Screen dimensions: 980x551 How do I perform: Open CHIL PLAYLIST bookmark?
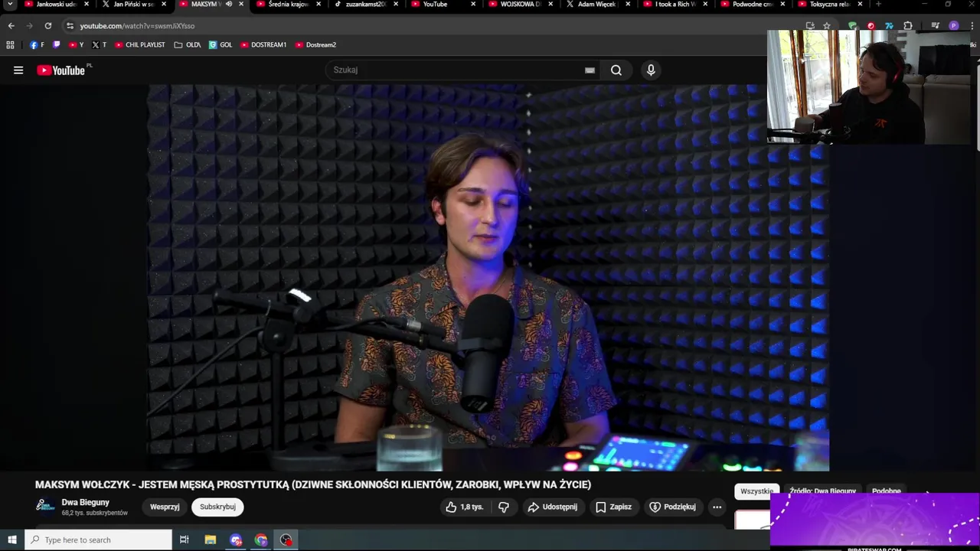tap(139, 45)
